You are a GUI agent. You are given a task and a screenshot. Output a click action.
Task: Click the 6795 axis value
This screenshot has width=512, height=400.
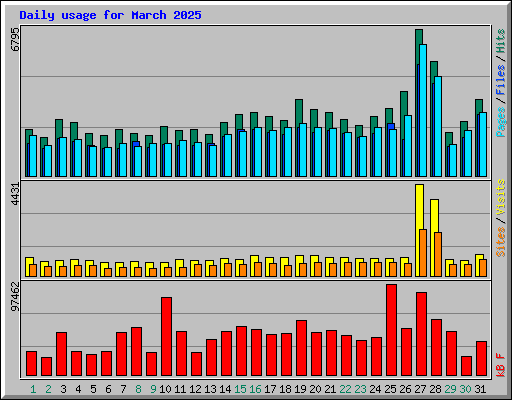click(x=15, y=39)
